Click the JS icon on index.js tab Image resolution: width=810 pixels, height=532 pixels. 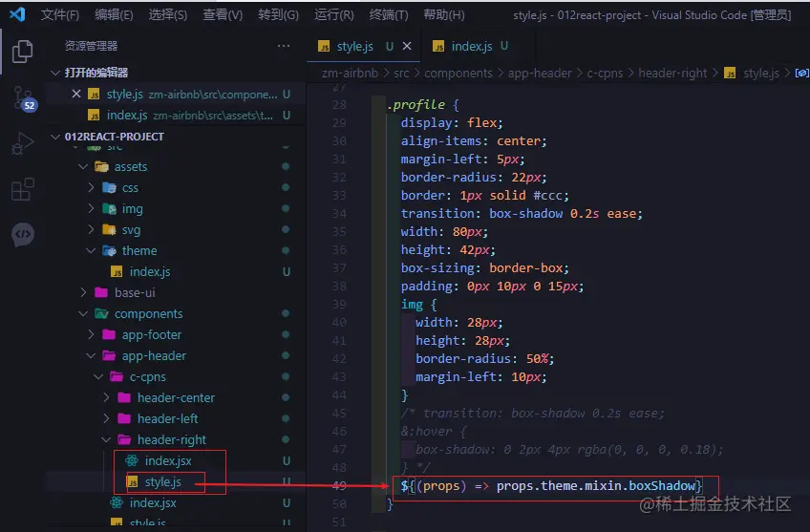(438, 47)
